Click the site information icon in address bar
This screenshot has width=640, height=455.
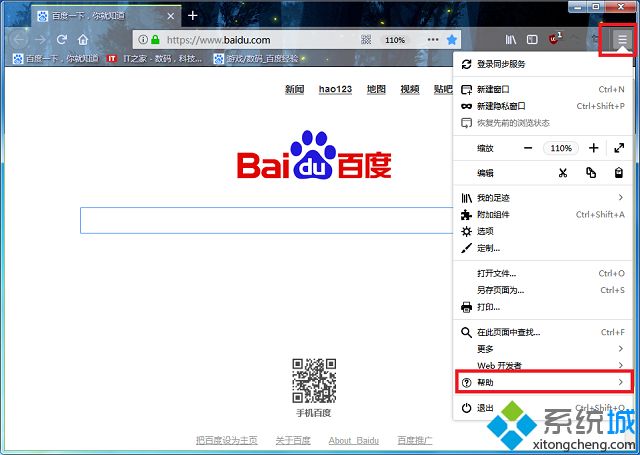tap(142, 40)
